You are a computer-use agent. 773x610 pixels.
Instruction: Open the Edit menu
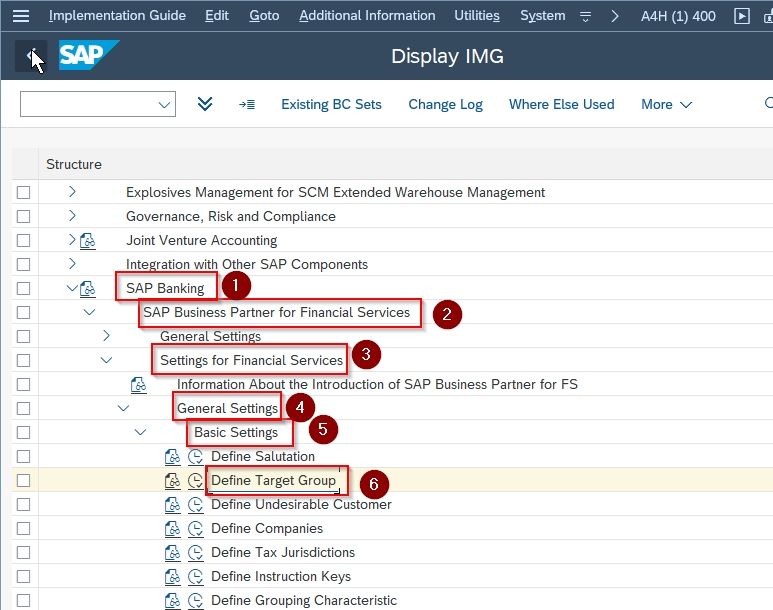pyautogui.click(x=217, y=16)
